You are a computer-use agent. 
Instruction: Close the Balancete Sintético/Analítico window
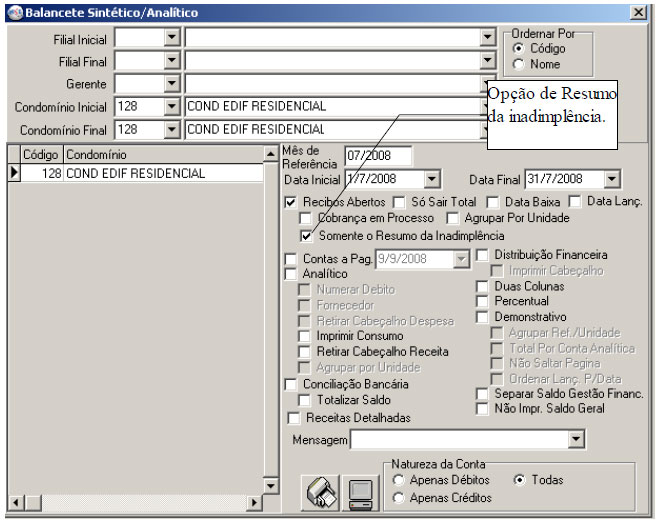pos(638,12)
